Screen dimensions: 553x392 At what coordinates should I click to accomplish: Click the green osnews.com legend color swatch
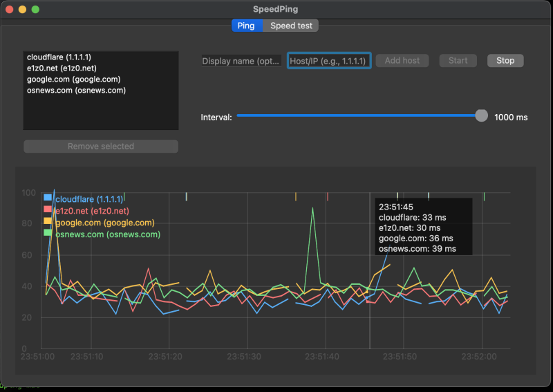point(48,232)
